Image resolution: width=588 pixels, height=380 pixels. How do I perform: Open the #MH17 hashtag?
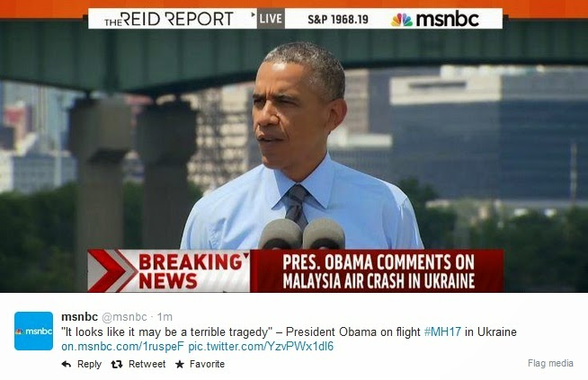(x=442, y=332)
